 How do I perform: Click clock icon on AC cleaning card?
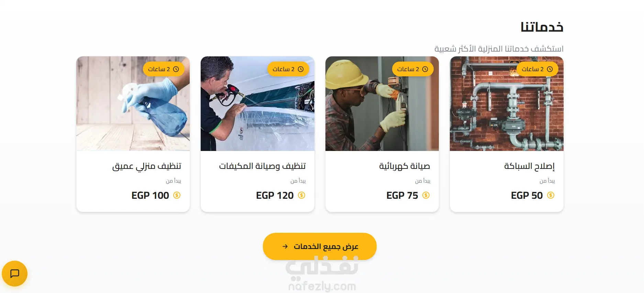(x=301, y=69)
